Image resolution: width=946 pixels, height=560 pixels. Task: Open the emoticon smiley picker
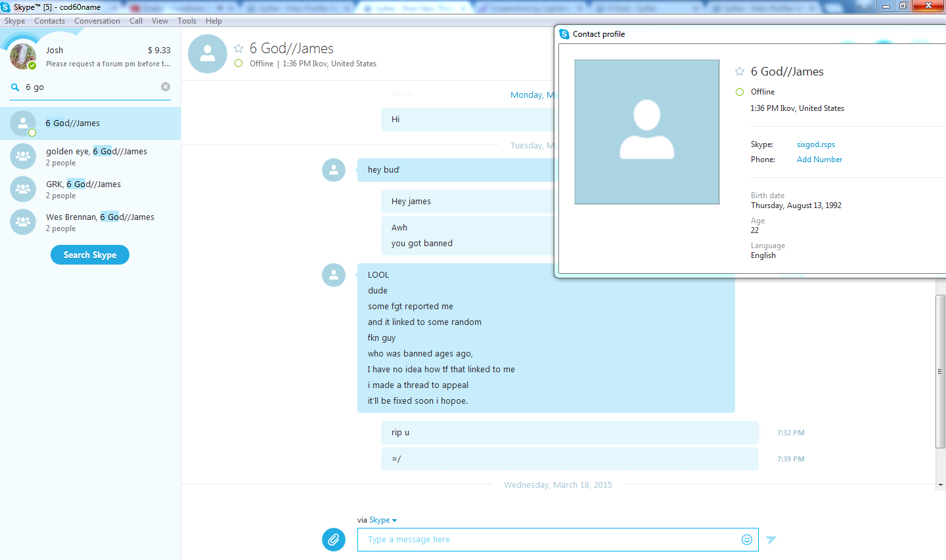tap(747, 540)
